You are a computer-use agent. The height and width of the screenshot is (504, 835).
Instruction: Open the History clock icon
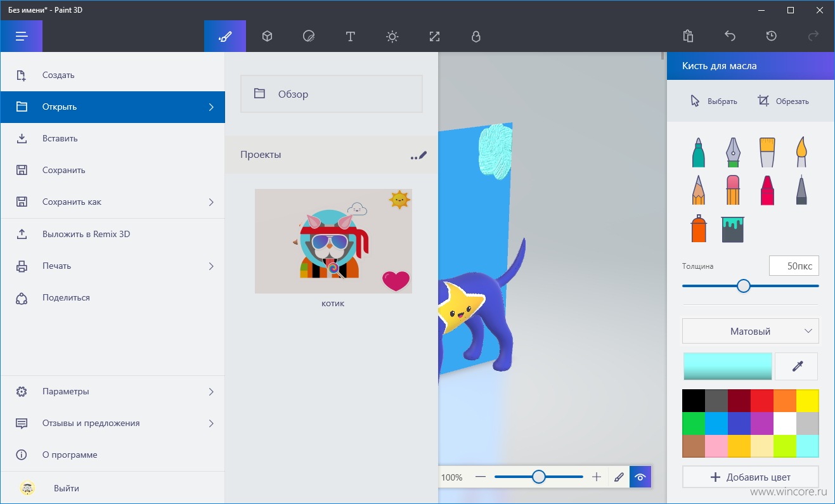(x=772, y=36)
